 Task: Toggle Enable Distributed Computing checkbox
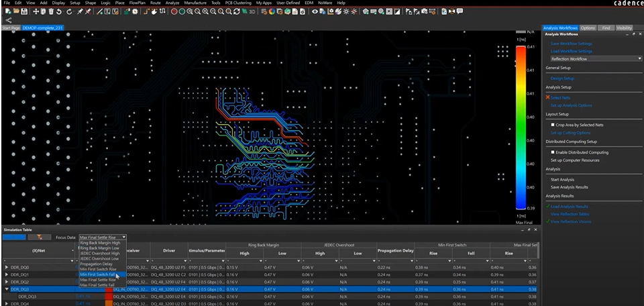pyautogui.click(x=552, y=152)
